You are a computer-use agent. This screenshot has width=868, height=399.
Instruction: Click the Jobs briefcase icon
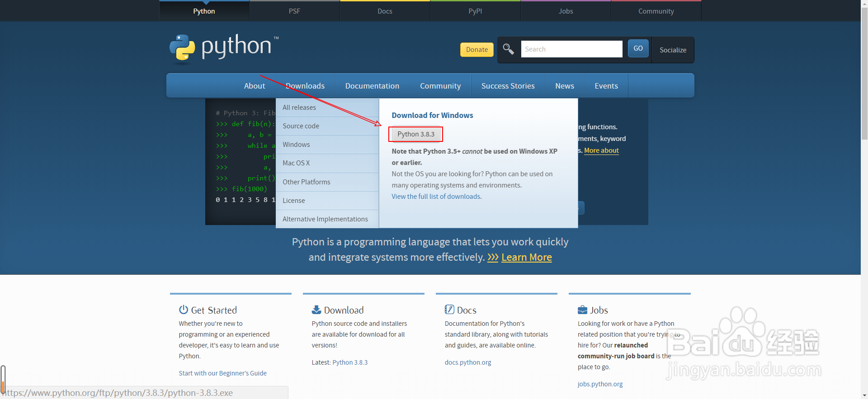(582, 310)
